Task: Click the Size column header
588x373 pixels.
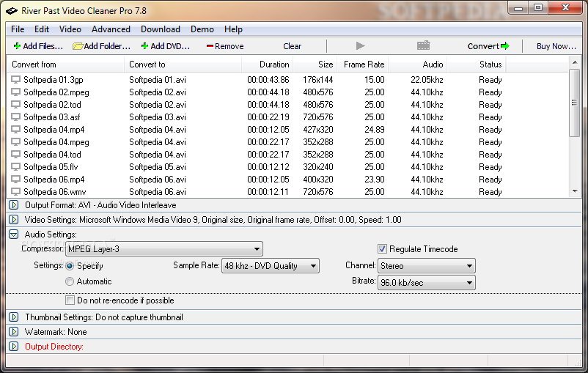Action: point(315,64)
